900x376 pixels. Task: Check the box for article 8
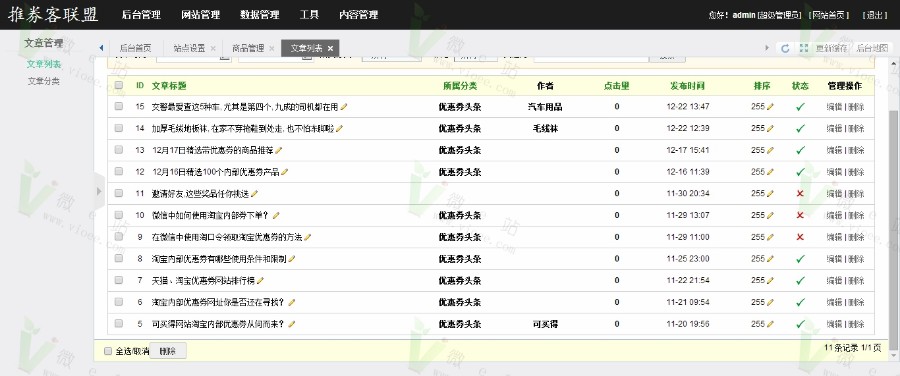coord(119,258)
